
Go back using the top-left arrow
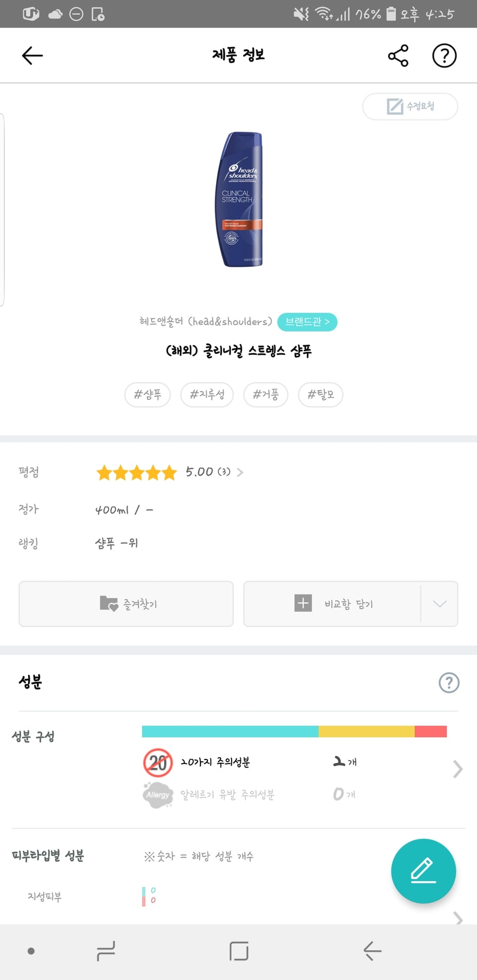[x=32, y=56]
